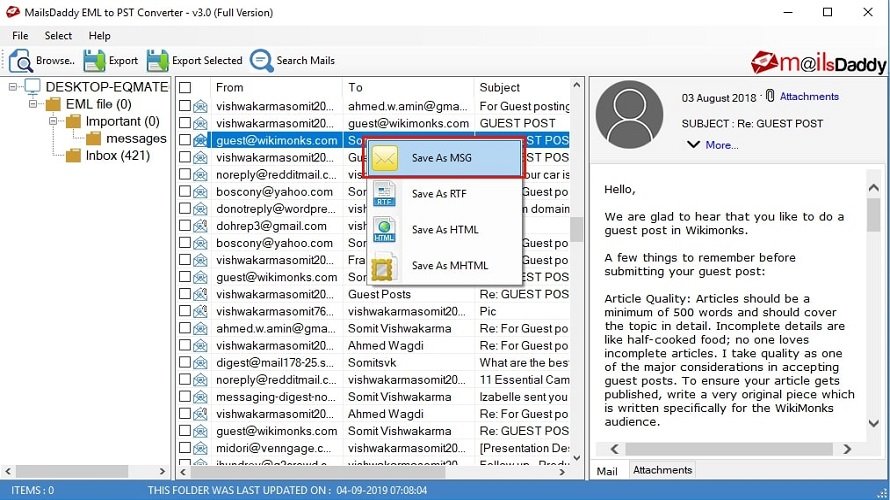This screenshot has width=890, height=500.
Task: Choose Save As RTF from context menu
Action: 445,194
